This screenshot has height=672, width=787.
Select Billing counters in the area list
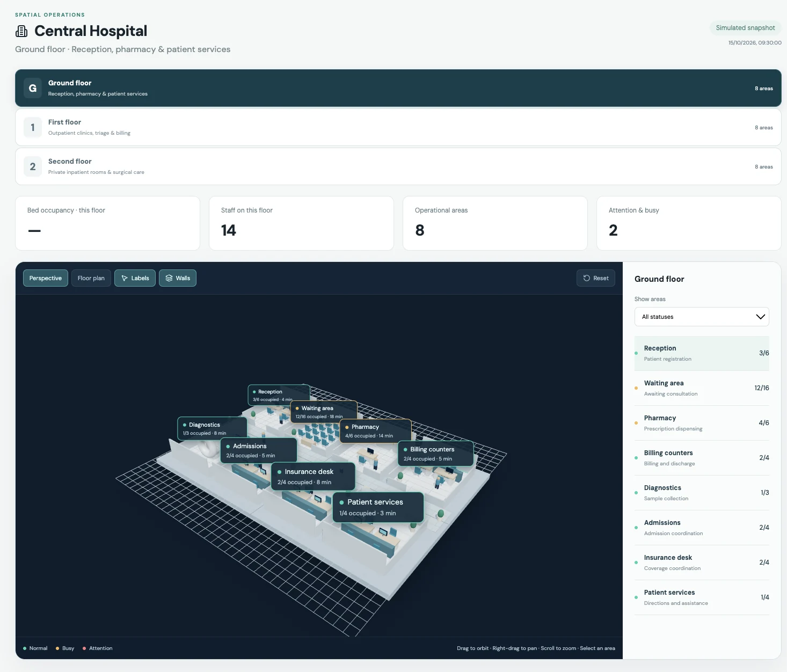(x=702, y=458)
